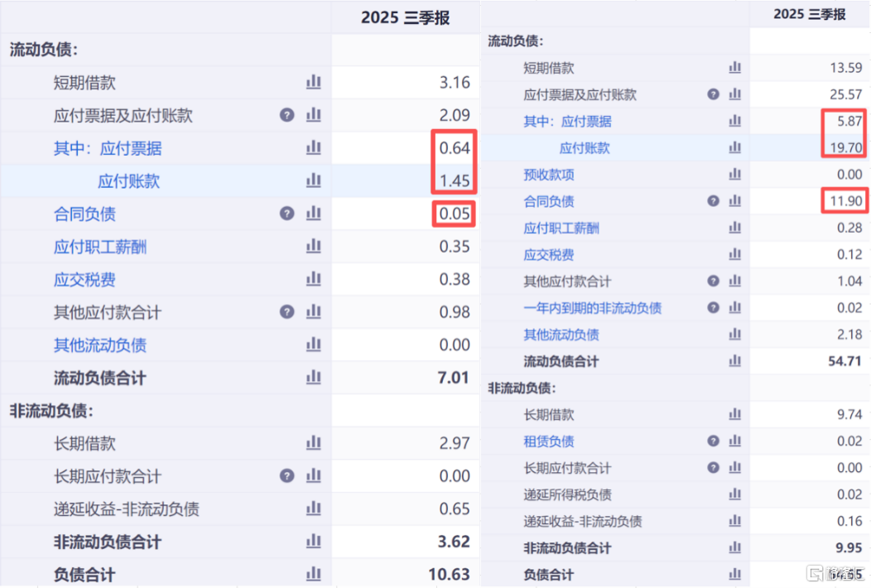The image size is (871, 588).
Task: Open chart for 预收款项 in right table
Action: pyautogui.click(x=735, y=174)
